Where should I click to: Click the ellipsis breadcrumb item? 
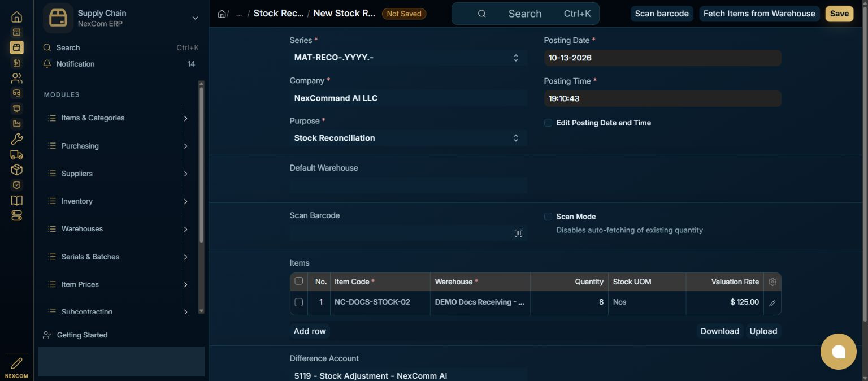[x=239, y=14]
